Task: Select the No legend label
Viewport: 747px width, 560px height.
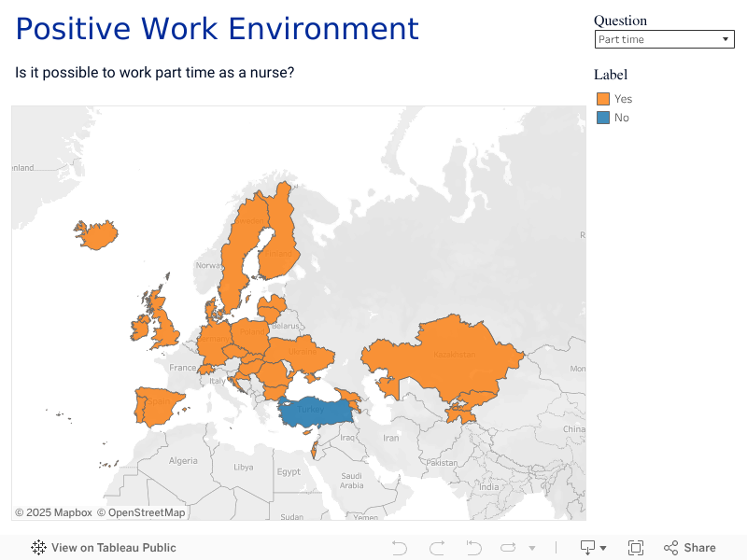Action: click(x=621, y=118)
